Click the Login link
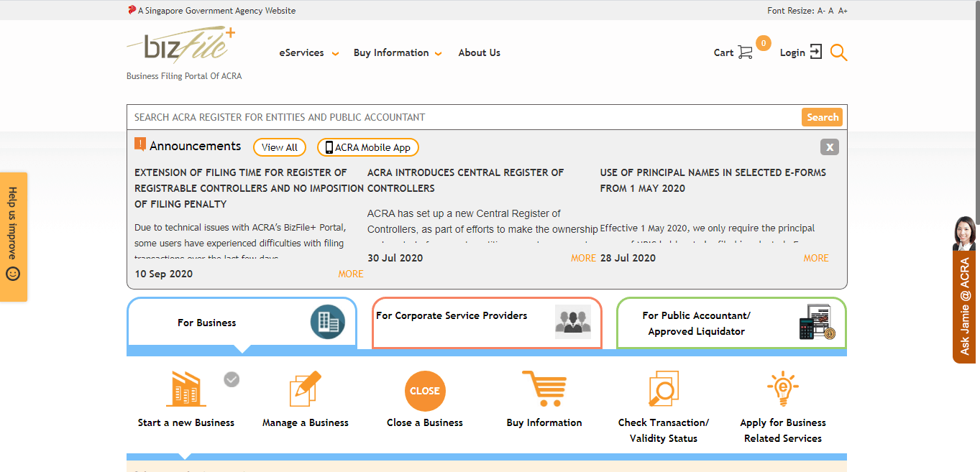Viewport: 980px width, 472px height. (792, 52)
